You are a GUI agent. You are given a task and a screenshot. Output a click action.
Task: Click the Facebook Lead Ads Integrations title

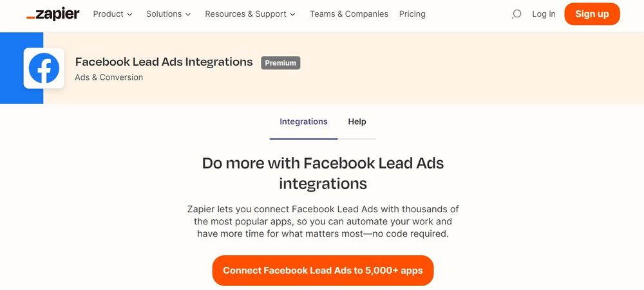tap(164, 62)
